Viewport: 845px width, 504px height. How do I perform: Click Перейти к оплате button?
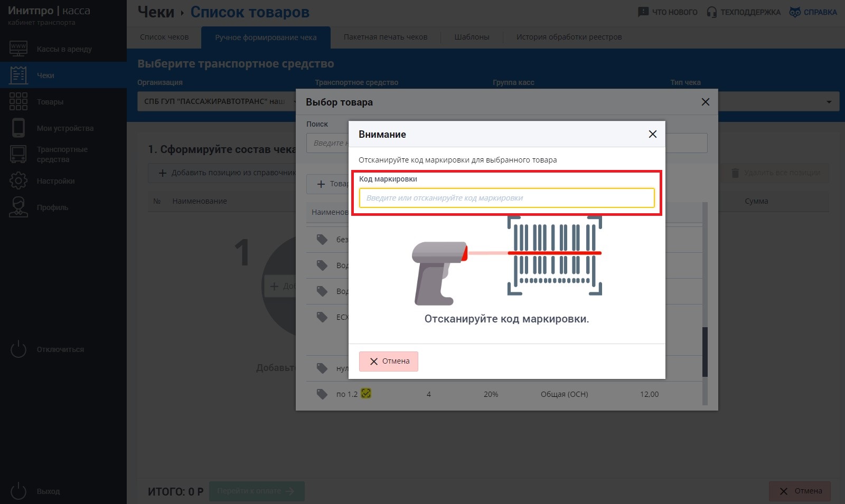pyautogui.click(x=257, y=491)
